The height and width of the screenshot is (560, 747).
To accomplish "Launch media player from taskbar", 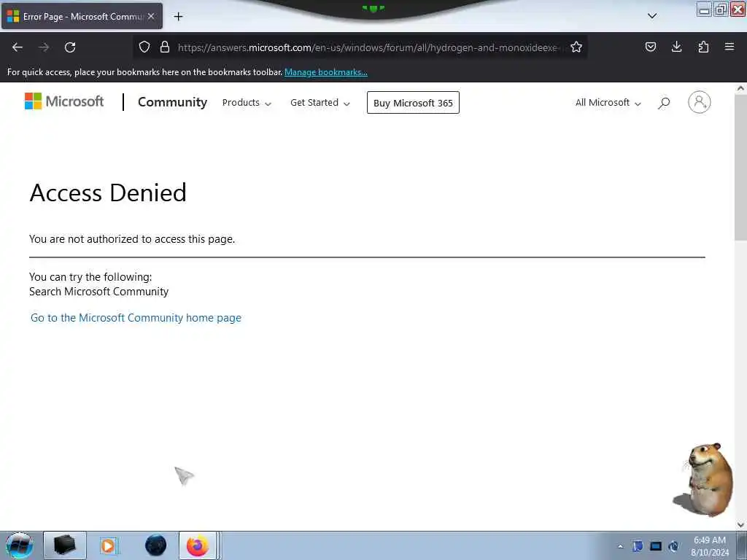I will [x=109, y=545].
